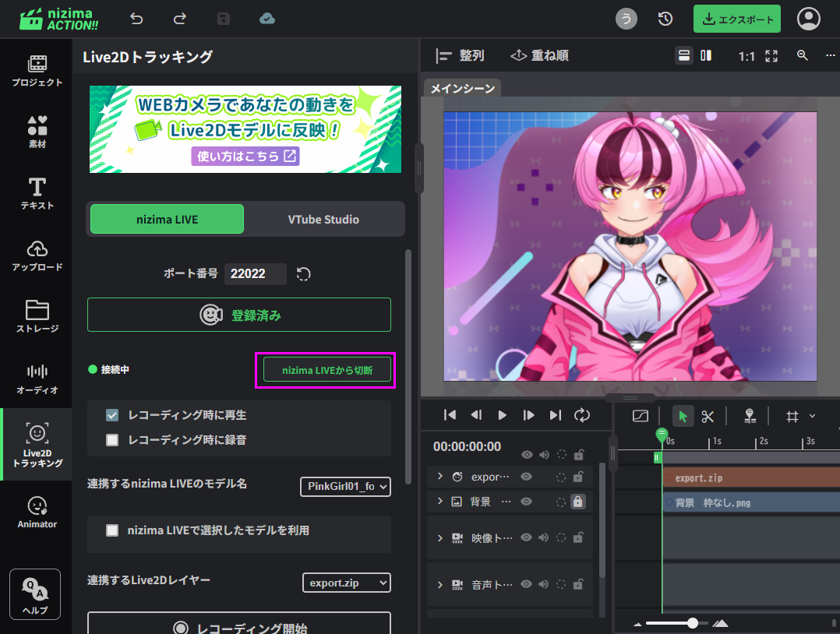Screen dimensions: 840x634
Task: Click the redo arrow icon
Action: [180, 19]
